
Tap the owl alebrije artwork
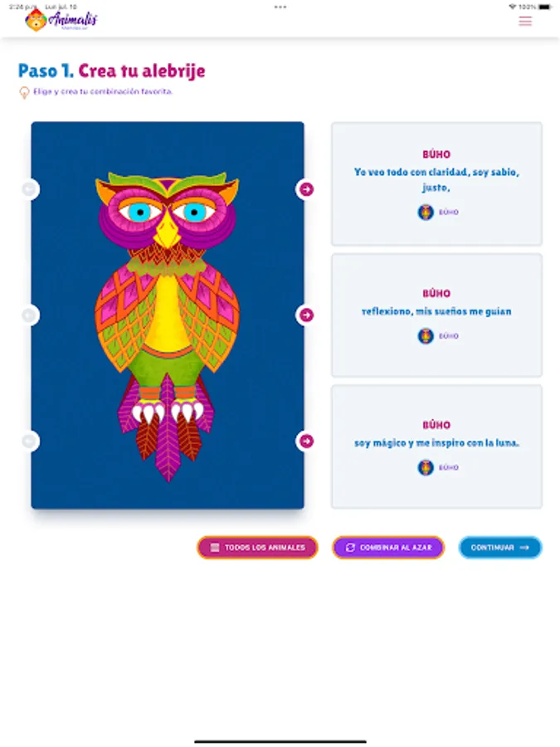(167, 326)
